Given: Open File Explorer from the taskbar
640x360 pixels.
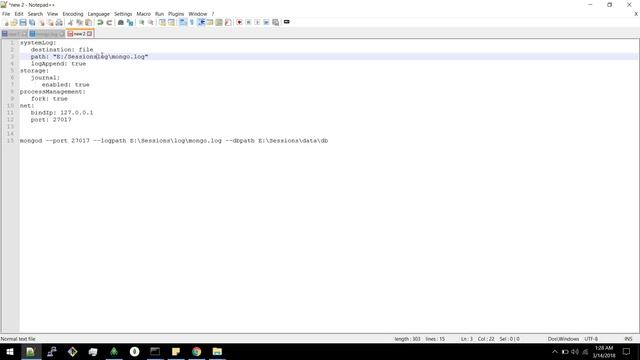Looking at the screenshot, I should tap(217, 351).
